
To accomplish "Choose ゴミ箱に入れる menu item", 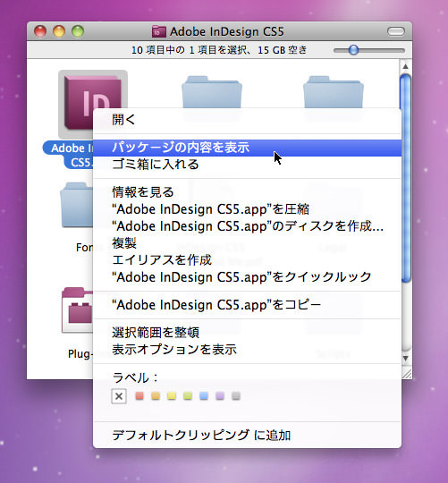I will (x=247, y=165).
